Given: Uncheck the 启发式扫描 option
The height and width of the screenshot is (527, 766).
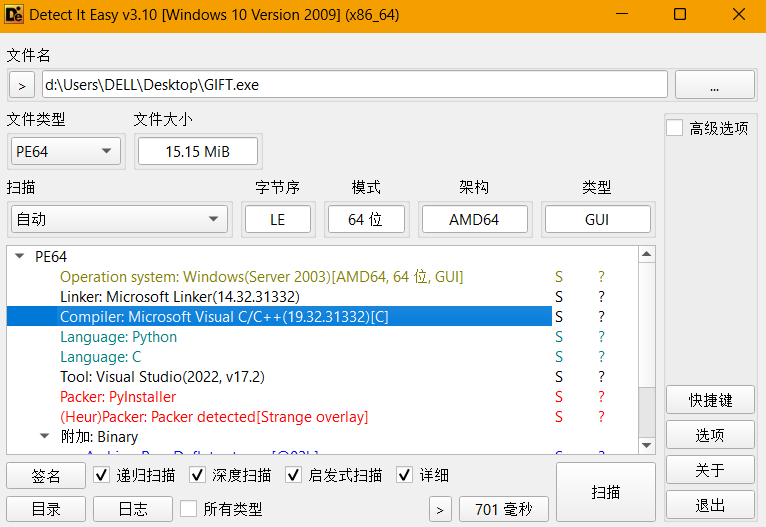Looking at the screenshot, I should (x=294, y=475).
